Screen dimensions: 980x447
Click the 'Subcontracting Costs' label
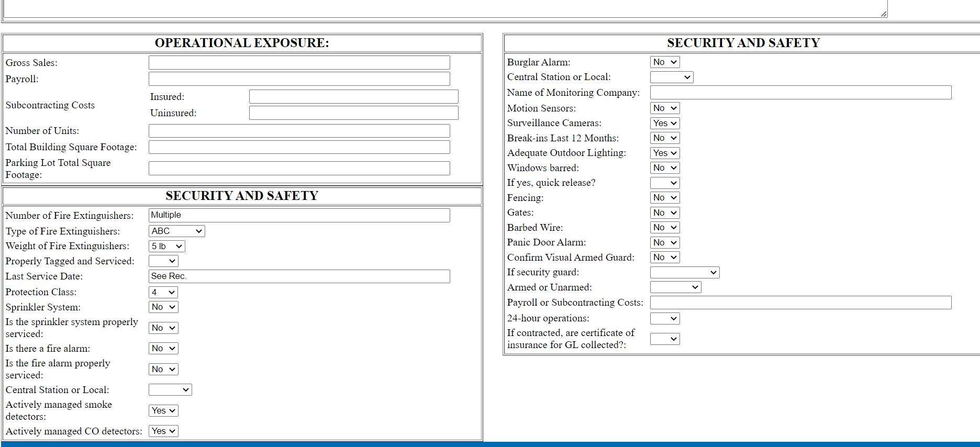click(x=50, y=105)
